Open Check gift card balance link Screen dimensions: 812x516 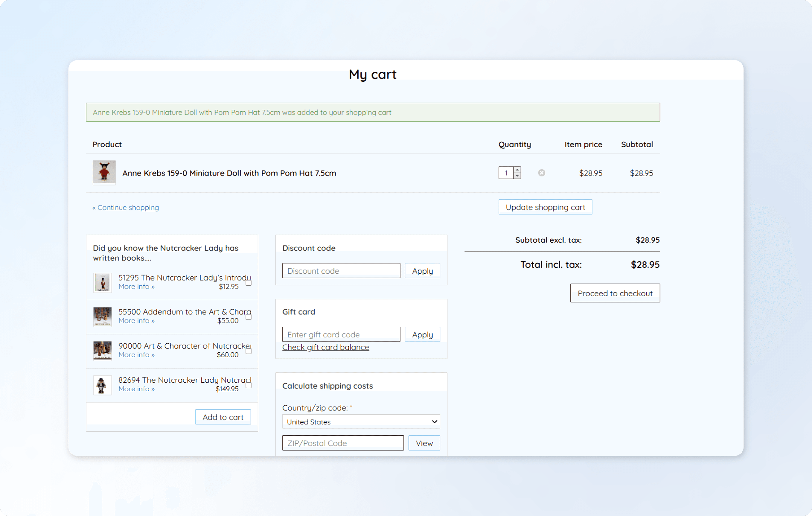[325, 347]
